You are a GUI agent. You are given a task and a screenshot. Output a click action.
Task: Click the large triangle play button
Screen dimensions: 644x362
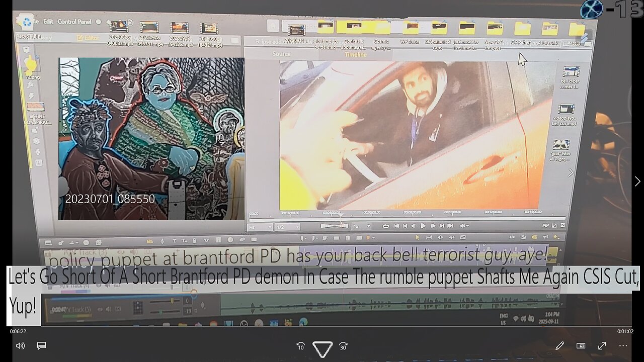(322, 348)
